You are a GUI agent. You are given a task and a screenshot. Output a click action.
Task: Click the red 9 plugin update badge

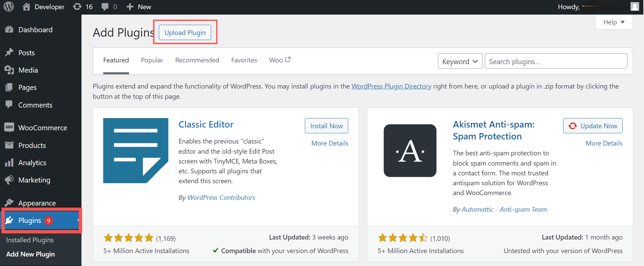(49, 221)
